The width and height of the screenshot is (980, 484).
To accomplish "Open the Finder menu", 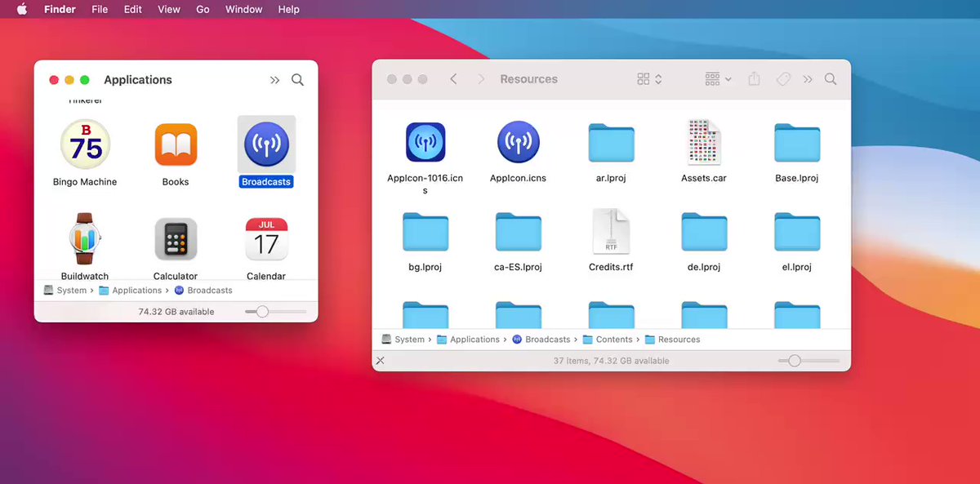I will coord(60,10).
